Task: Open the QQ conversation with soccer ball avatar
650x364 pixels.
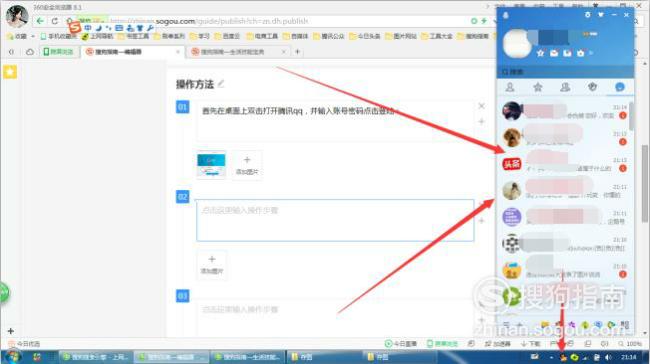Action: click(x=564, y=243)
